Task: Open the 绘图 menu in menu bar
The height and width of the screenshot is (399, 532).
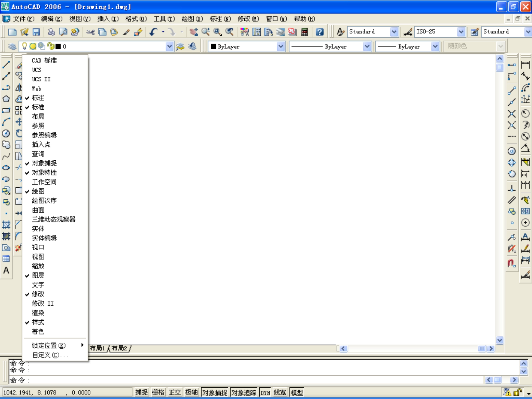Action: [x=192, y=19]
